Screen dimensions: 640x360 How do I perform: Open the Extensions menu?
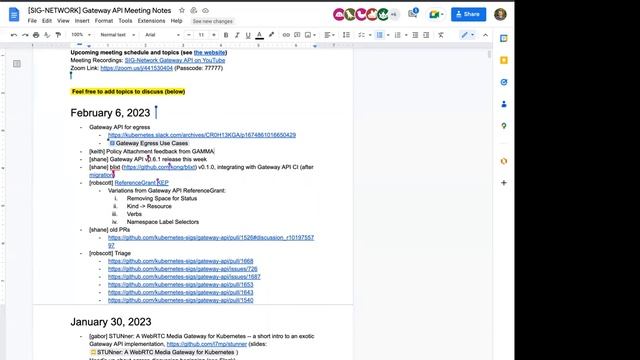(151, 21)
